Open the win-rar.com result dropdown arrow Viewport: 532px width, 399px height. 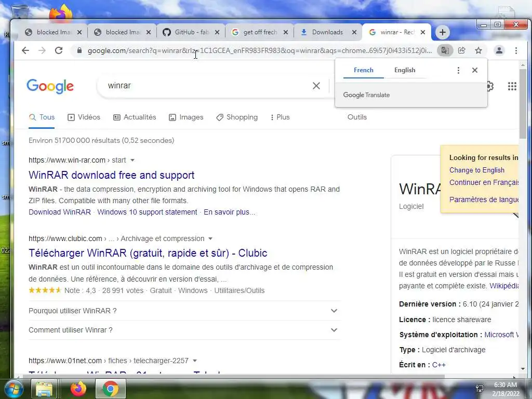point(132,160)
